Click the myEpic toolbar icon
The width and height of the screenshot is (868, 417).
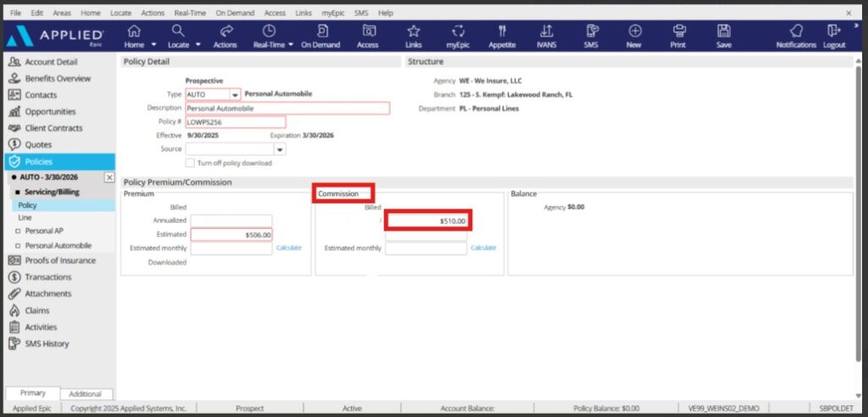(x=458, y=35)
